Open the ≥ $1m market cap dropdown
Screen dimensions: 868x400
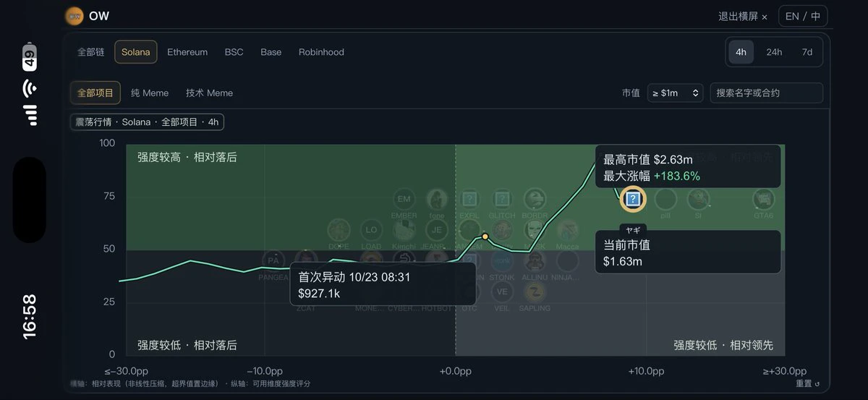[675, 93]
